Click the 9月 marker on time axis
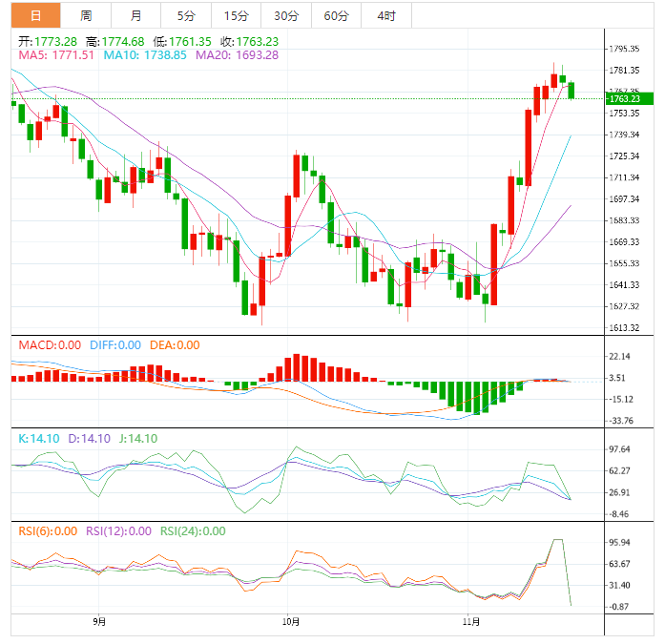Image resolution: width=665 pixels, height=644 pixels. click(x=99, y=621)
